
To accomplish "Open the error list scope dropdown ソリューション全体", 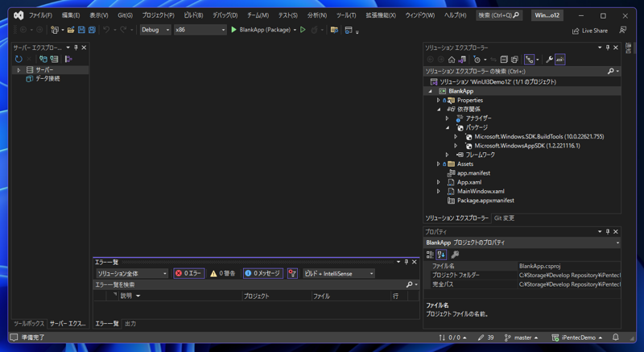I will click(132, 274).
